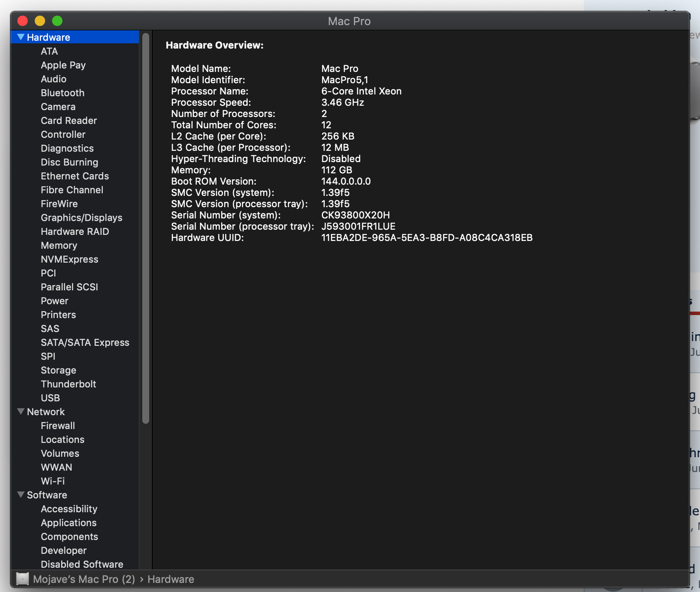Image resolution: width=700 pixels, height=592 pixels.
Task: Select Locations under Network
Action: 63,439
